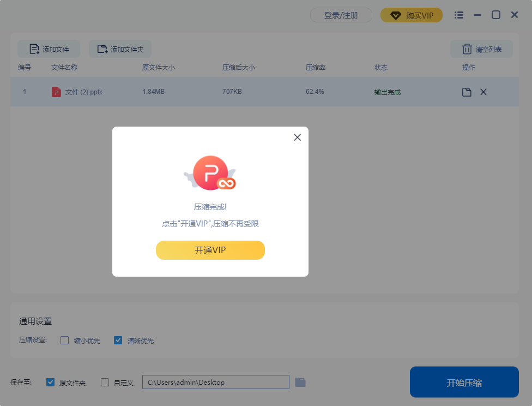
Task: Click the 开始压缩 start button
Action: pyautogui.click(x=464, y=382)
